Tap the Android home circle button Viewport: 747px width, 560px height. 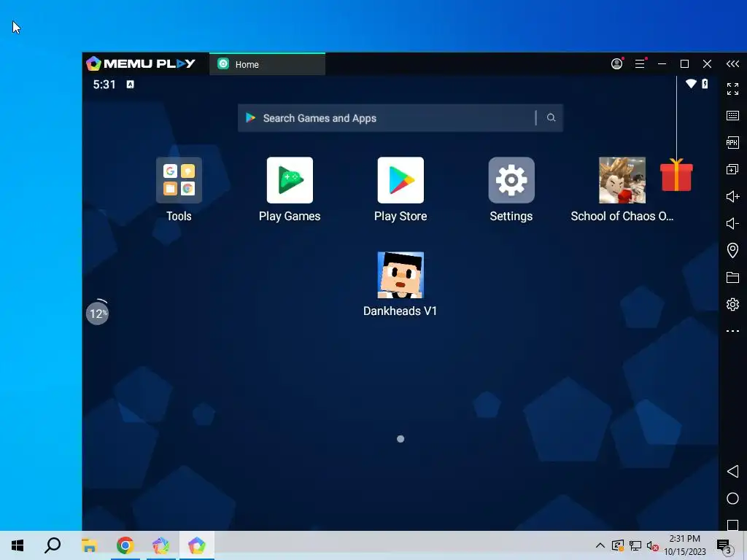pyautogui.click(x=732, y=499)
